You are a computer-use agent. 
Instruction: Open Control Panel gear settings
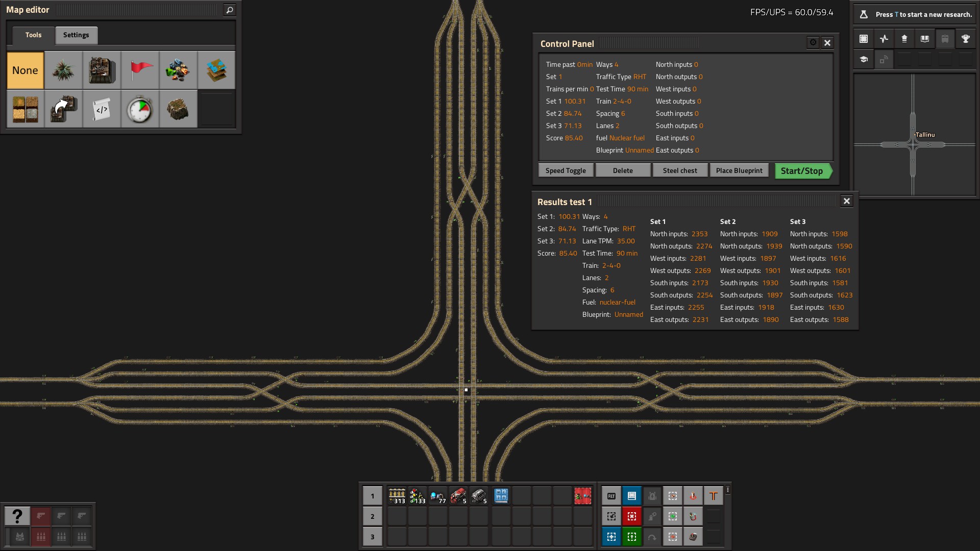[x=813, y=43]
